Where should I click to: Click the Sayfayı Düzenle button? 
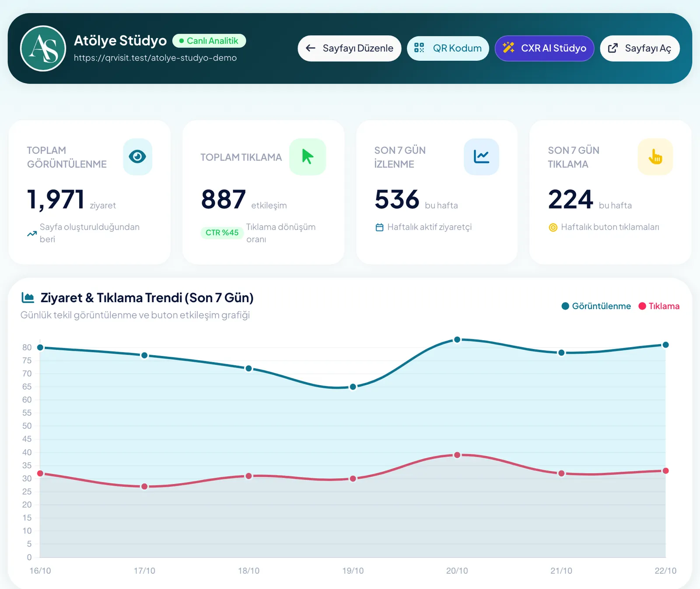pyautogui.click(x=349, y=48)
